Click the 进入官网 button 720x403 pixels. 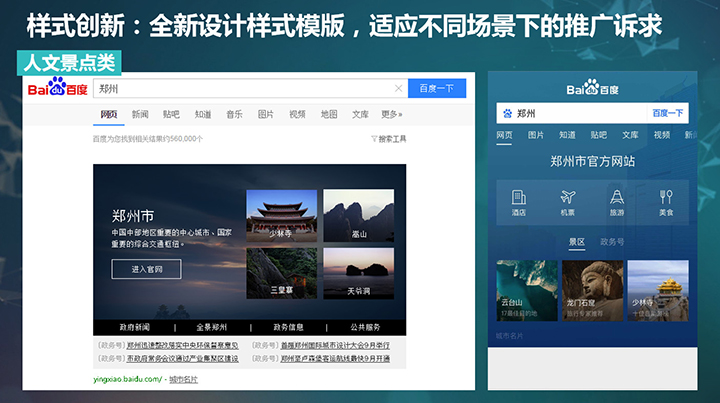pos(146,269)
